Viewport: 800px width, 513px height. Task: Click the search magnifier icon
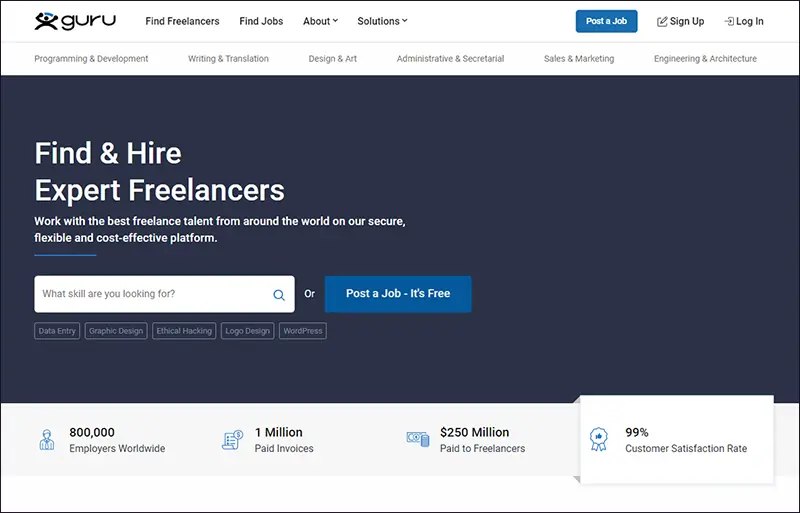(279, 295)
